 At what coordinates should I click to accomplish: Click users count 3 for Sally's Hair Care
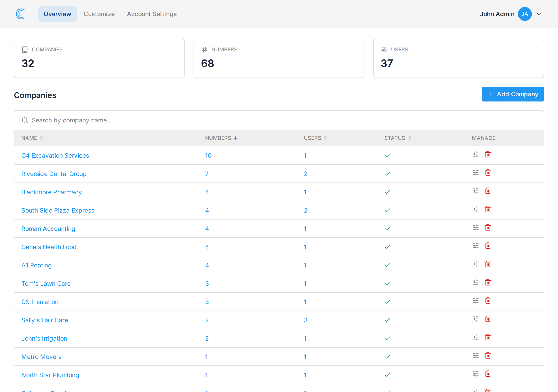[x=306, y=320]
